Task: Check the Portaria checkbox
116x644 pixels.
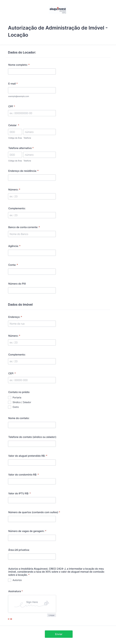Action: [x=9, y=397]
